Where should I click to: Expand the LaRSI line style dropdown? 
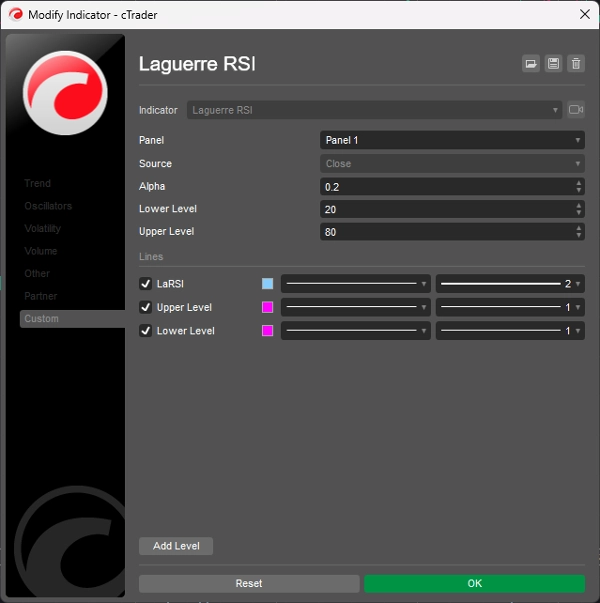pyautogui.click(x=355, y=284)
